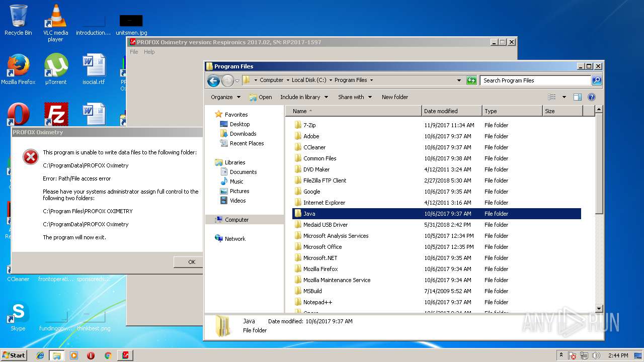644x362 pixels.
Task: Click the volume speaker tray icon
Action: point(597,355)
